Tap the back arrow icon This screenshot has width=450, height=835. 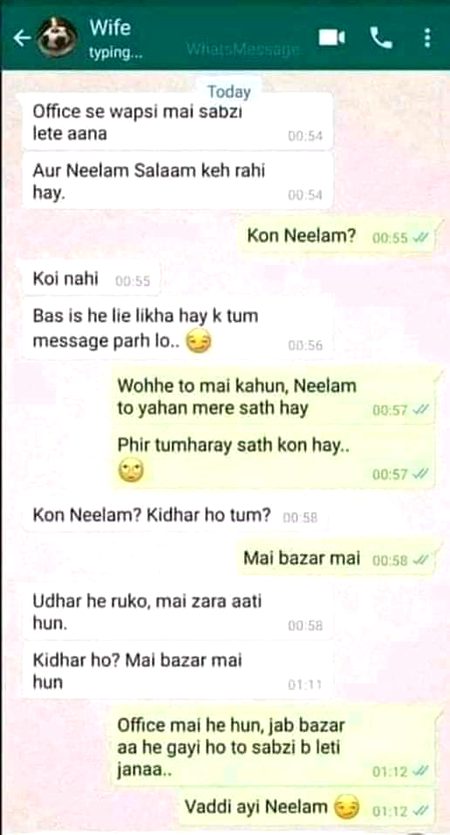pyautogui.click(x=21, y=38)
